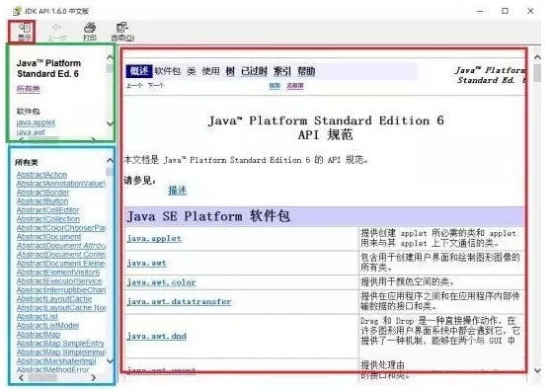Open the AbstractListModel class link
Screen dimensions: 551x392
coord(47,325)
